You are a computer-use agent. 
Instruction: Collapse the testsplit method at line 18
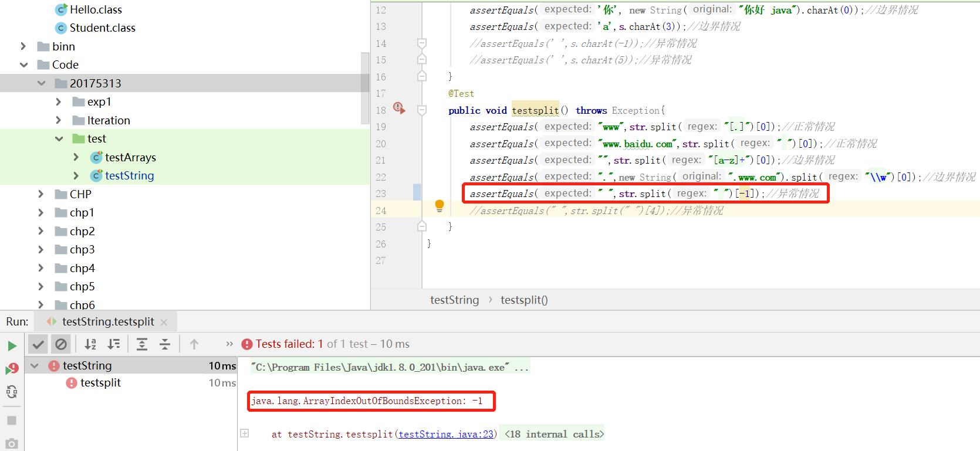(421, 110)
